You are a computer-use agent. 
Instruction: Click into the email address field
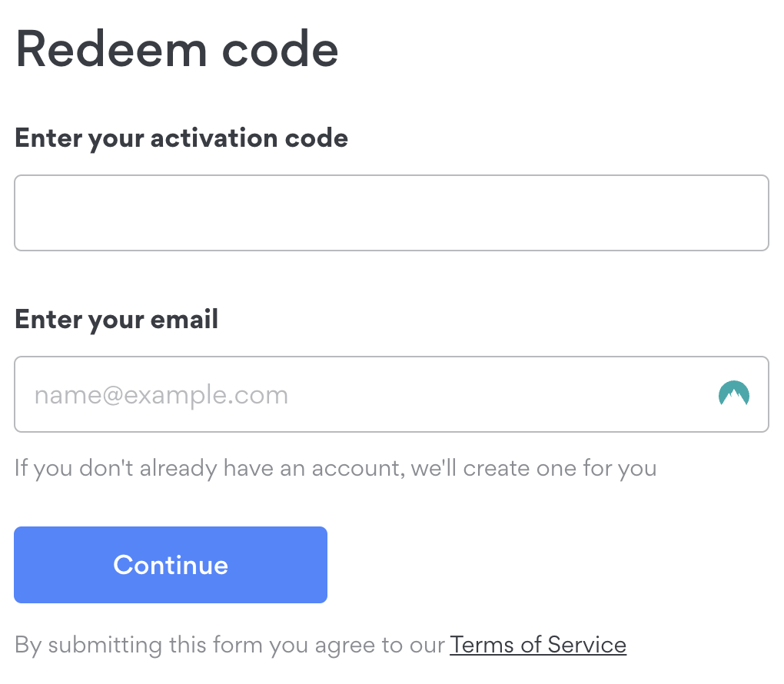tap(391, 394)
